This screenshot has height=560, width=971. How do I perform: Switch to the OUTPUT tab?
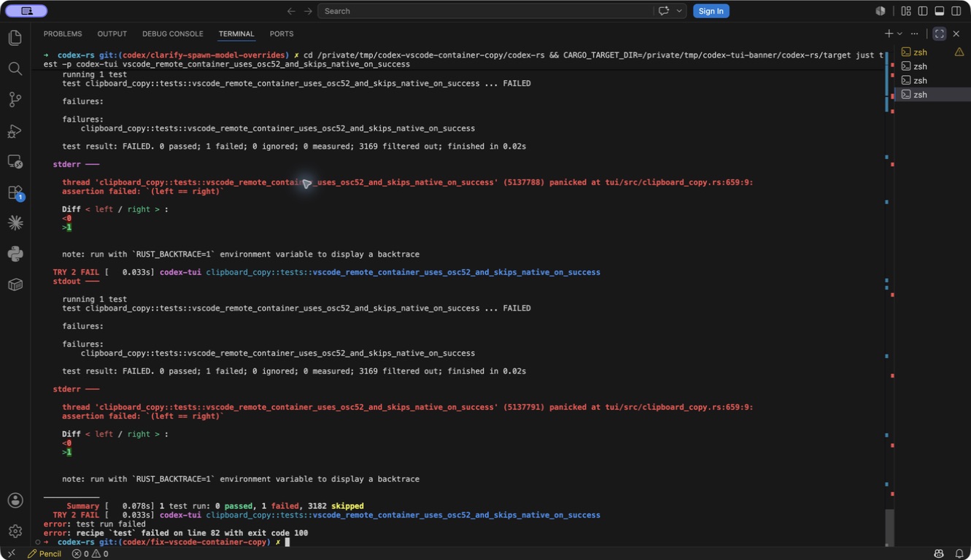coord(112,34)
